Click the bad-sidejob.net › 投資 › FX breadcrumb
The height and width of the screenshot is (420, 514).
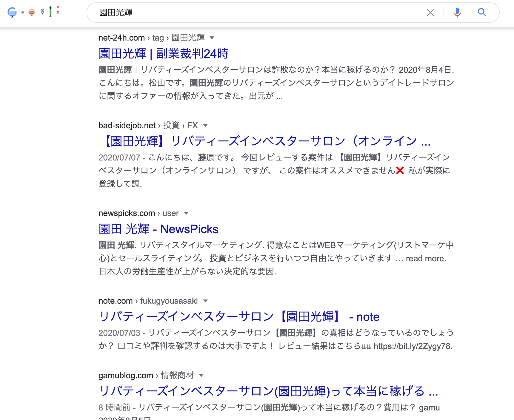pyautogui.click(x=148, y=126)
